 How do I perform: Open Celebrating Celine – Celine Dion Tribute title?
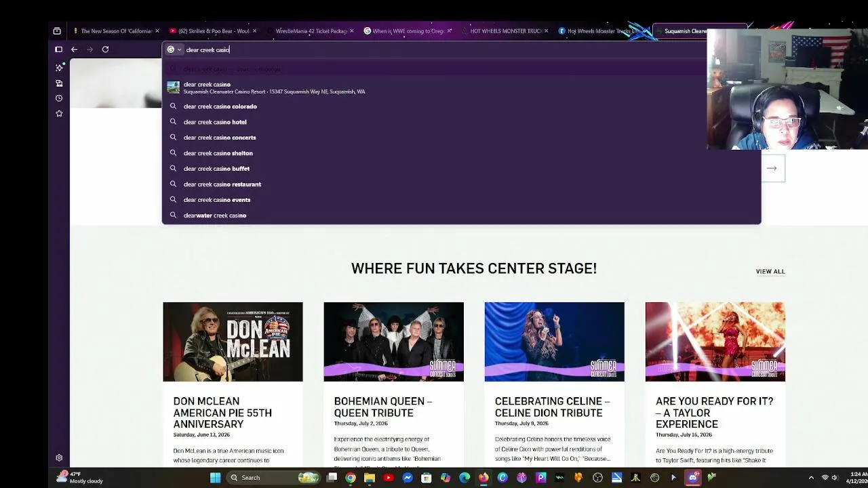[553, 407]
